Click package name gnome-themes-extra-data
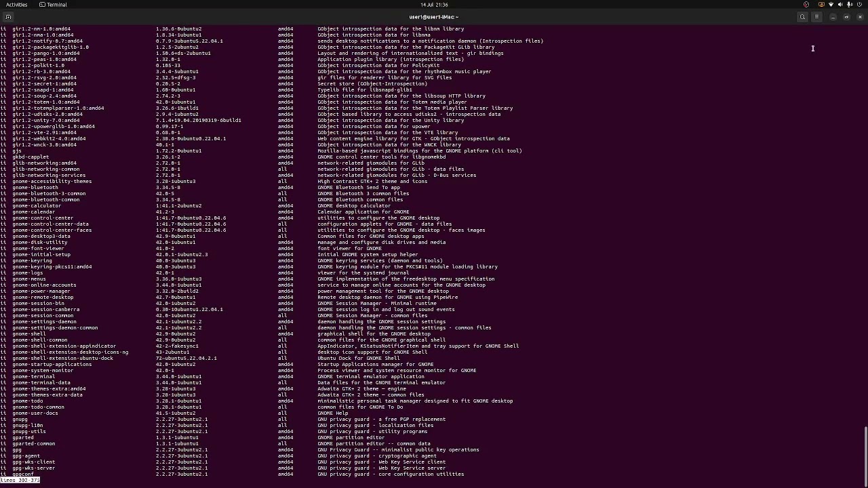 point(47,395)
